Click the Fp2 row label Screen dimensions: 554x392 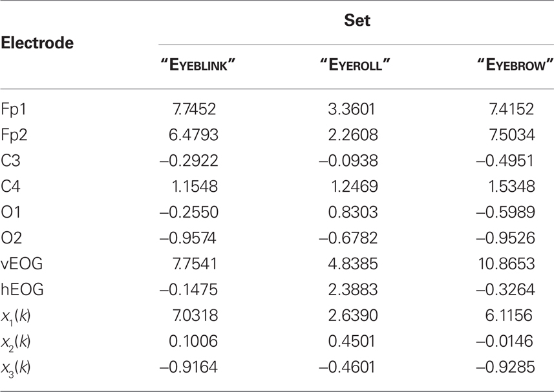click(x=14, y=135)
